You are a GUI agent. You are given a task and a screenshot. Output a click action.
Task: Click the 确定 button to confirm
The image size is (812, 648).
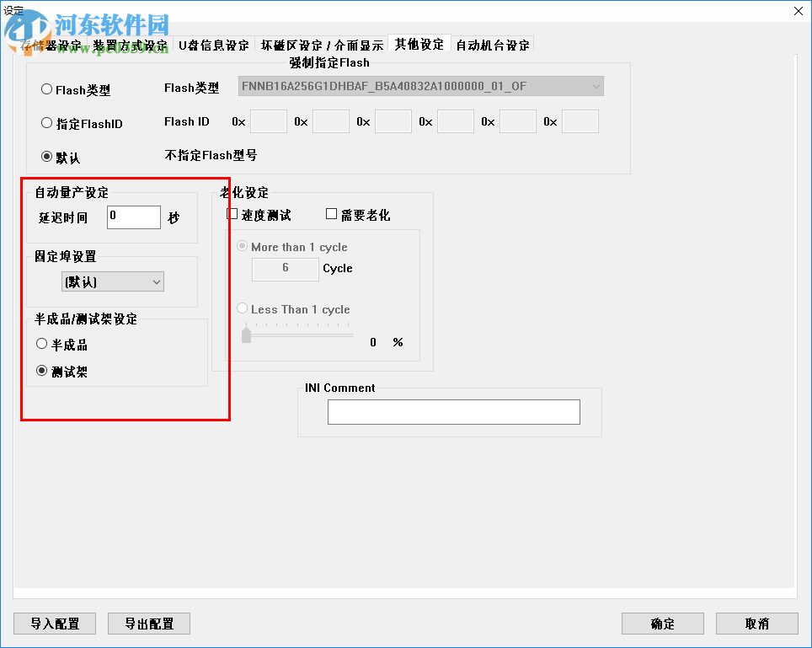click(x=662, y=624)
